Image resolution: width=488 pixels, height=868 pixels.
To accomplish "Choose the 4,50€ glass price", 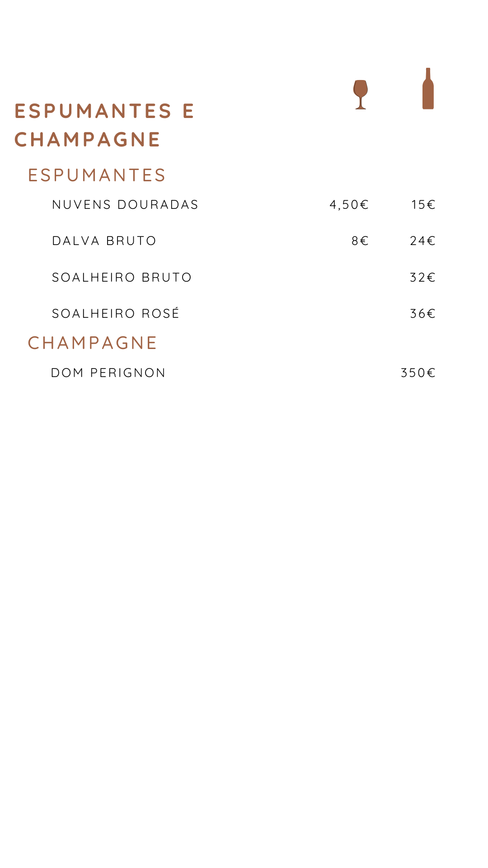I will coord(349,205).
